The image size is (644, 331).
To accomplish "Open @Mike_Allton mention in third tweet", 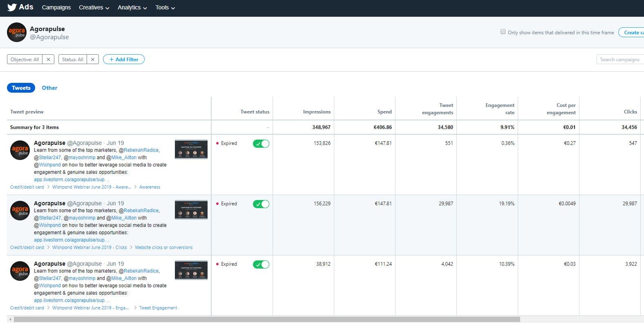I will click(x=121, y=278).
